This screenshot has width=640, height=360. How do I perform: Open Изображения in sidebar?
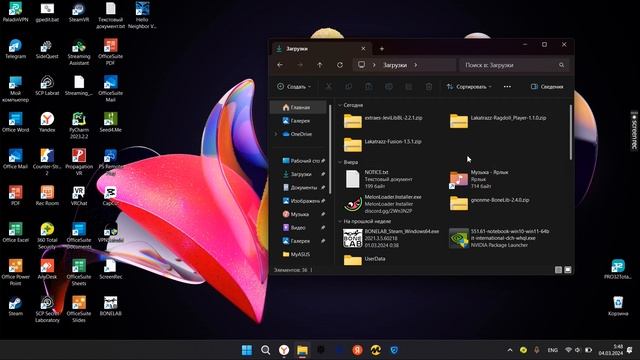pos(302,201)
